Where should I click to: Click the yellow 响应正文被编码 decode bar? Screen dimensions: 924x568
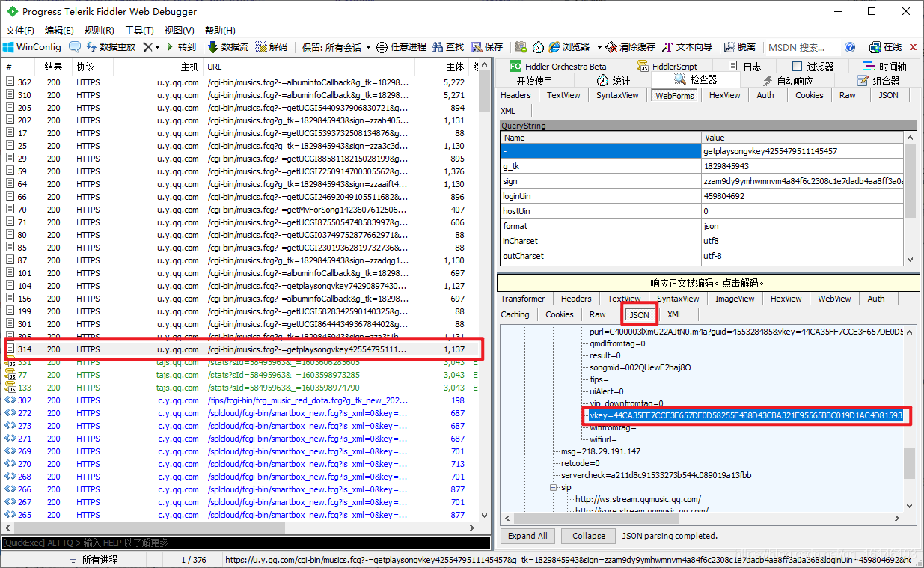point(708,283)
